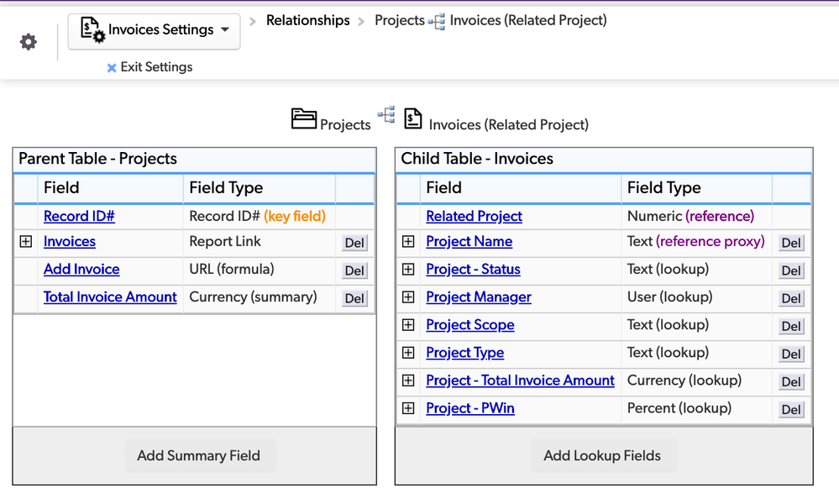Delete the Project Type lookup field
This screenshot has height=504, width=839.
point(791,354)
